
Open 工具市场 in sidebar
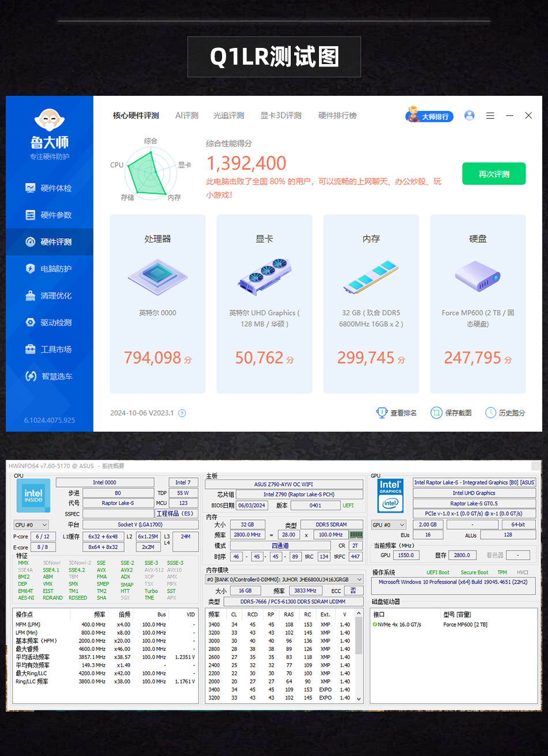point(49,349)
